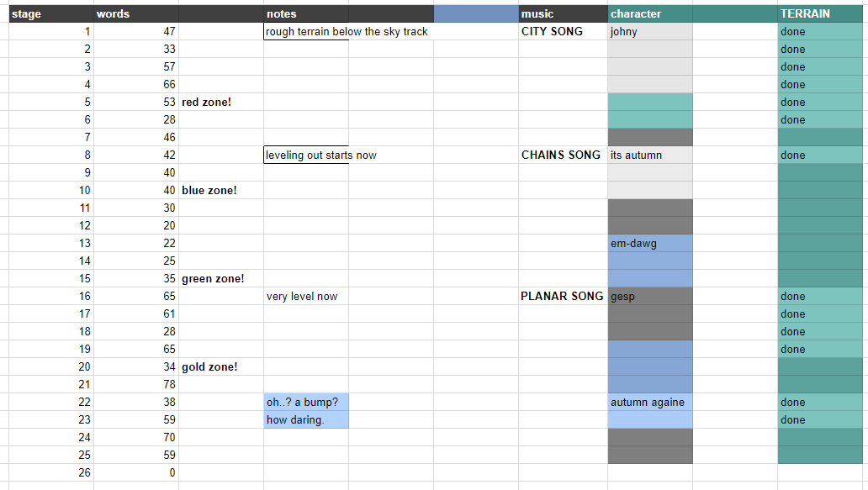Click the 'words' column header
Image resolution: width=868 pixels, height=490 pixels.
pos(135,13)
